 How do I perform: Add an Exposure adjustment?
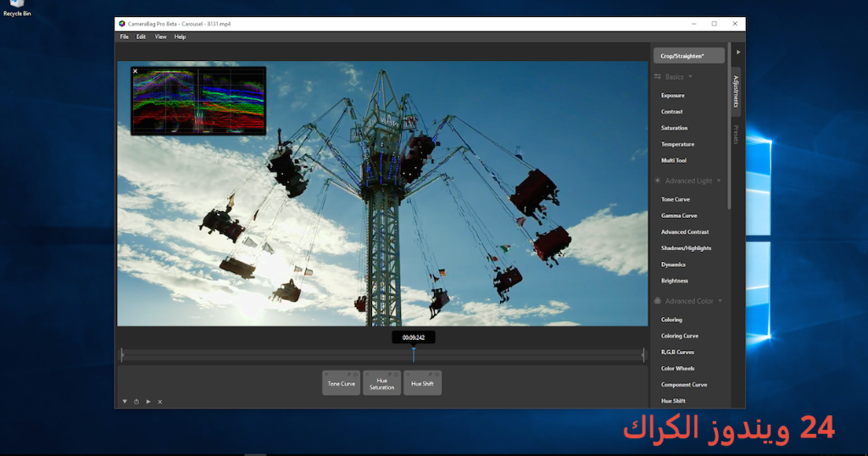click(672, 95)
